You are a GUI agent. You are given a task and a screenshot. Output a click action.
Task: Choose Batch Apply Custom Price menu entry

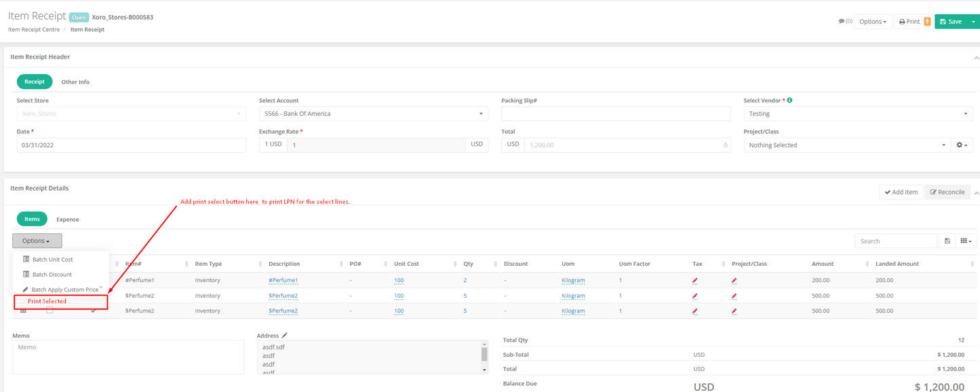65,290
